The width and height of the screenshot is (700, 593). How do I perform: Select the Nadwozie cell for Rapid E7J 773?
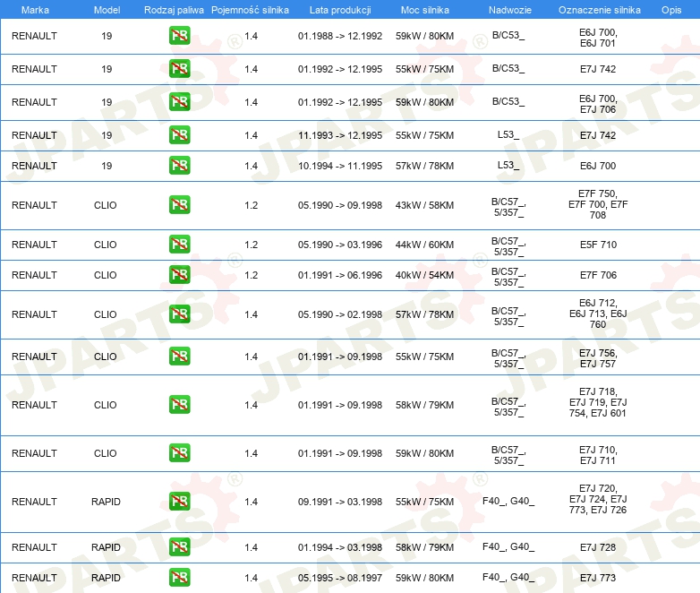[x=508, y=578]
